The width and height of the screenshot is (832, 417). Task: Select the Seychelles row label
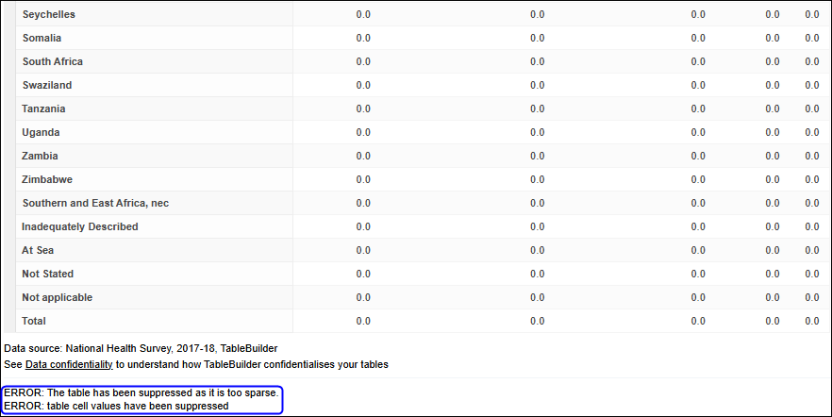[49, 14]
